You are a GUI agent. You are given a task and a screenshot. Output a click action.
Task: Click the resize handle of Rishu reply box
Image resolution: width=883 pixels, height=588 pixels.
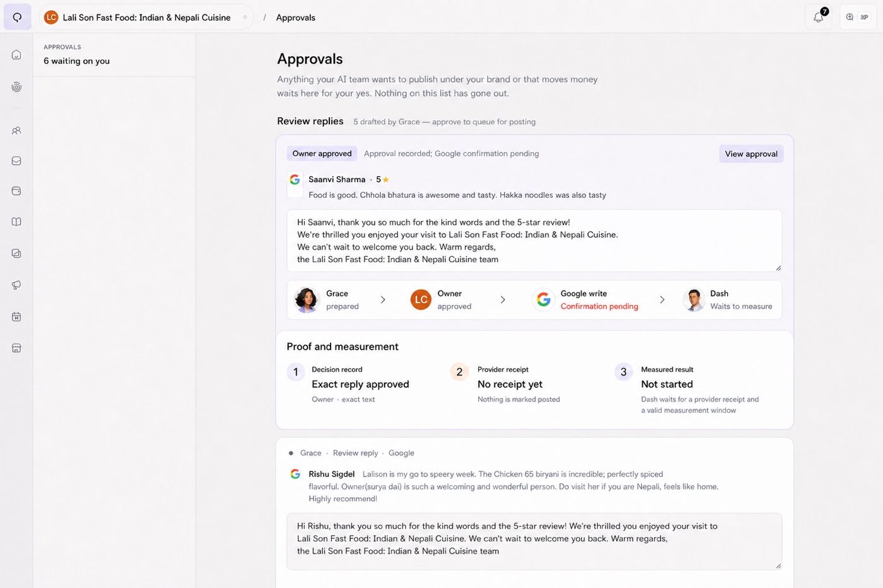click(x=778, y=565)
